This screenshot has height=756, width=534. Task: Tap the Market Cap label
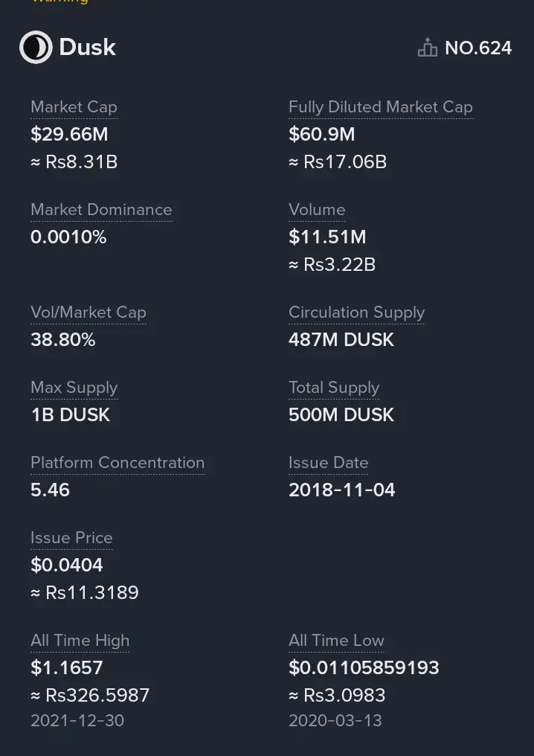tap(74, 107)
